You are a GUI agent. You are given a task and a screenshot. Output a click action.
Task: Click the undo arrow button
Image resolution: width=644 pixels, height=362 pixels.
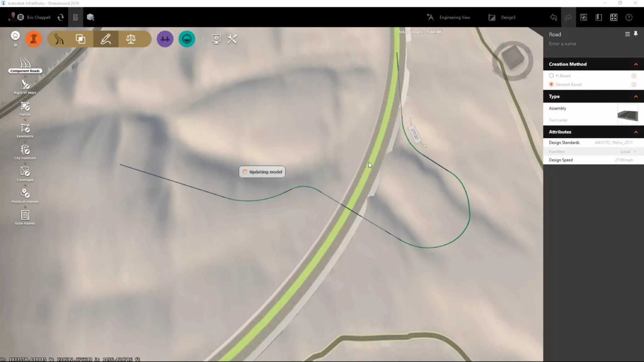point(553,17)
